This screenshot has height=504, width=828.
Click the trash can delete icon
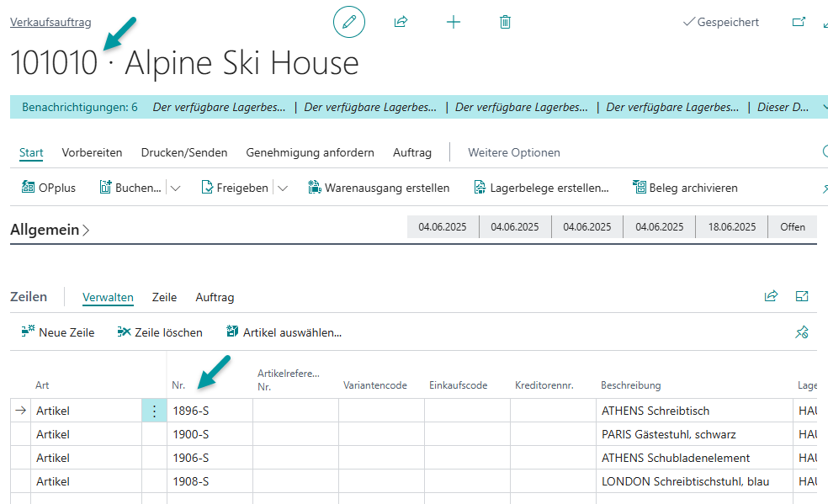pos(505,22)
